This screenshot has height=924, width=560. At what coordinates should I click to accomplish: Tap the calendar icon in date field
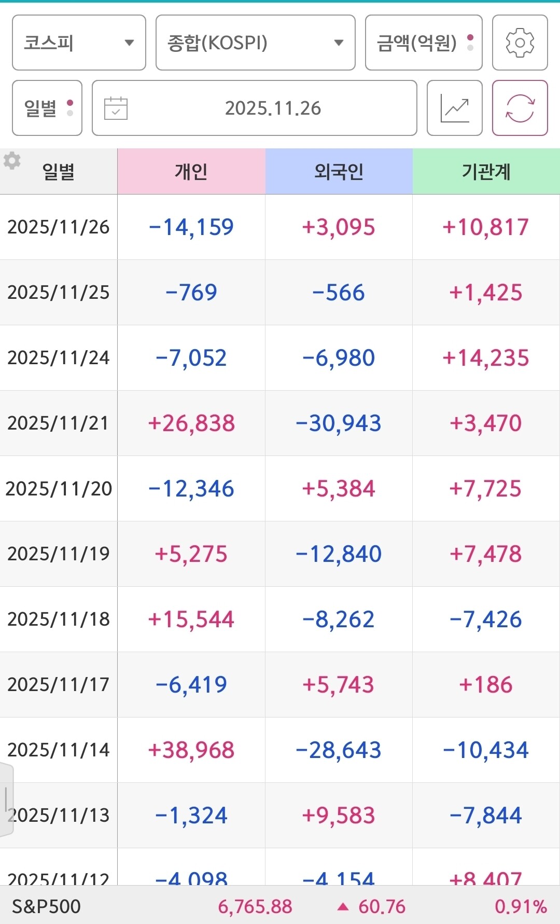116,108
